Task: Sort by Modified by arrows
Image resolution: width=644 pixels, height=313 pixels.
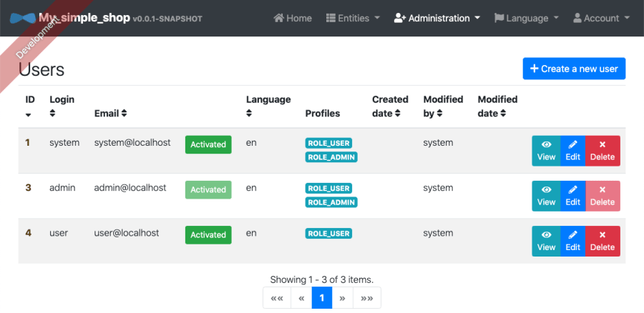Action: (x=439, y=113)
